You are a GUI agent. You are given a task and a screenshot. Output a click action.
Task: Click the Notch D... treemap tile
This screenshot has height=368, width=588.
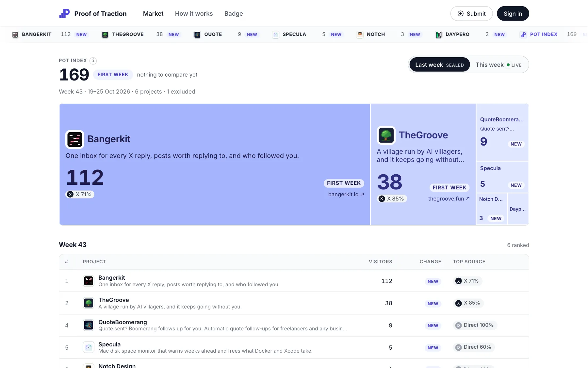point(492,209)
